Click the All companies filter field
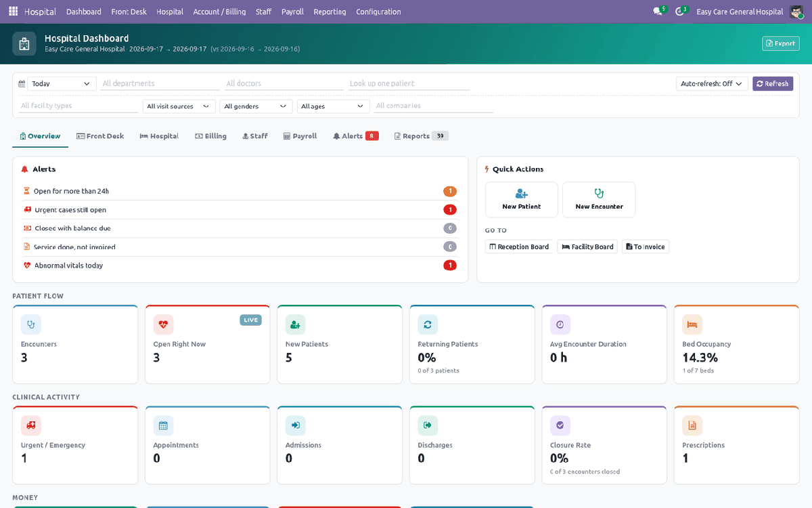 coord(434,106)
